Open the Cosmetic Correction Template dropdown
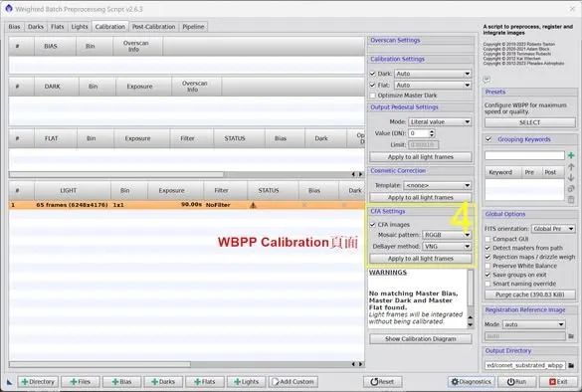 tap(438, 185)
